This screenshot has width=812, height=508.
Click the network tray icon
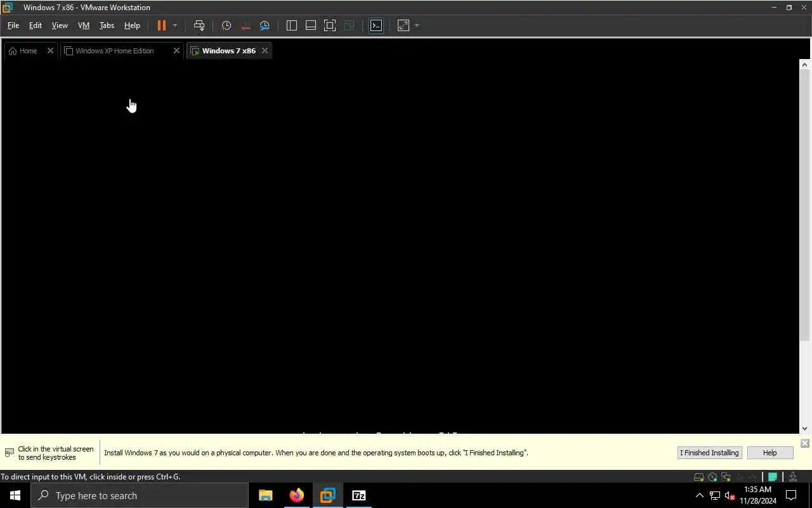715,495
